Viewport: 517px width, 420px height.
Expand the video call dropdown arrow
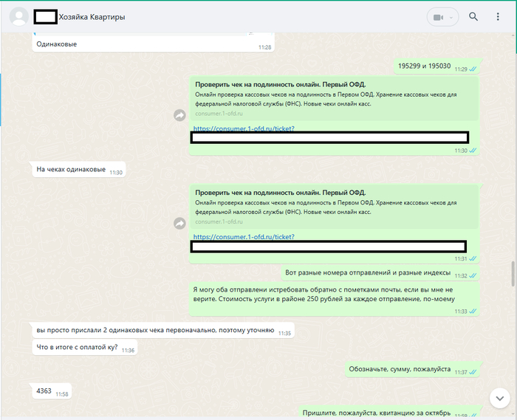click(x=452, y=17)
